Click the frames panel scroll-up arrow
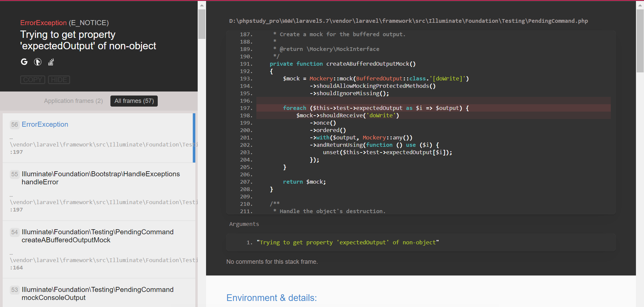This screenshot has width=644, height=307. 202,5
